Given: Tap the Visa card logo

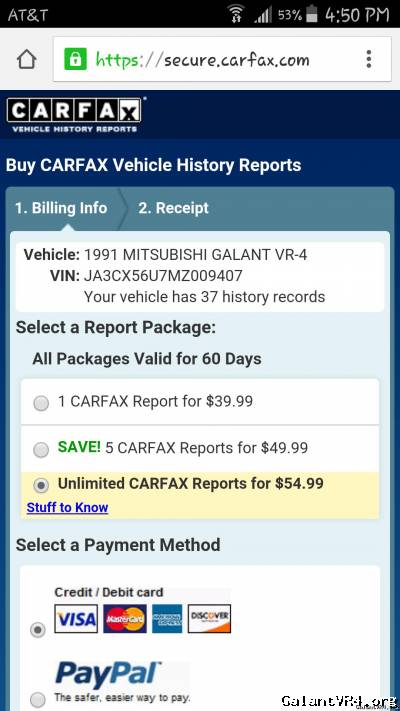Looking at the screenshot, I should coord(76,618).
